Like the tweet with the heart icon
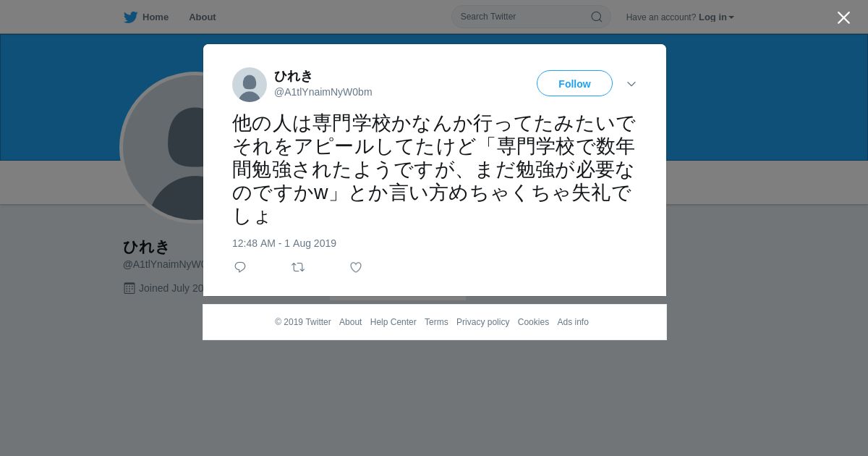 (356, 267)
